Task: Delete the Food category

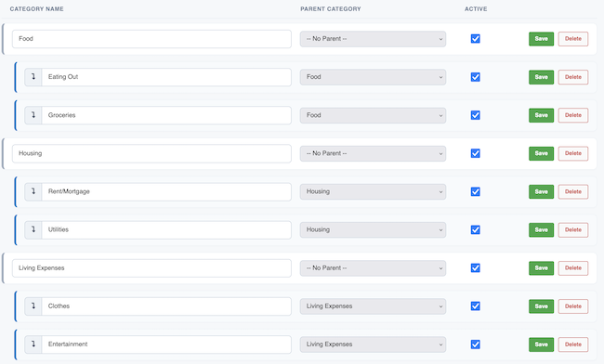Action: coord(573,39)
